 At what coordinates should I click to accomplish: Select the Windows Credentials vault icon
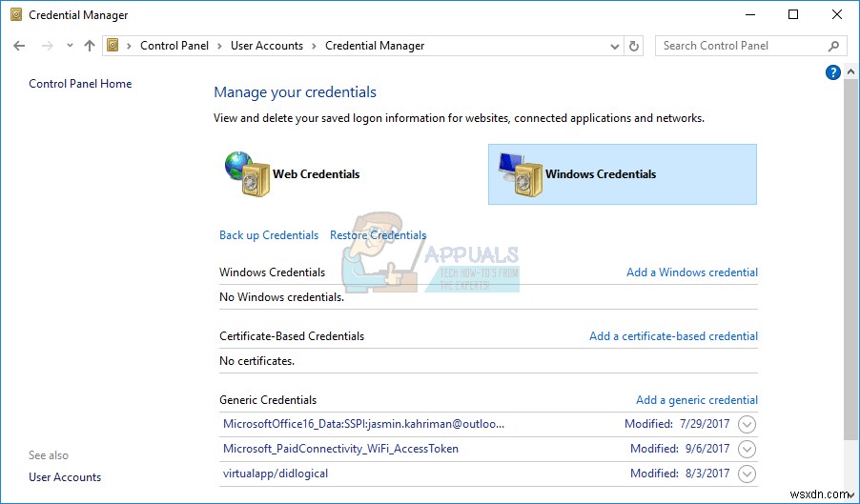pyautogui.click(x=520, y=174)
